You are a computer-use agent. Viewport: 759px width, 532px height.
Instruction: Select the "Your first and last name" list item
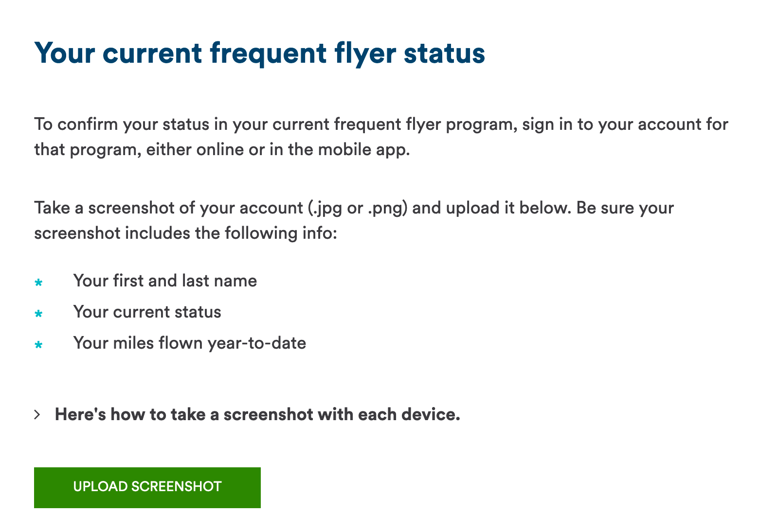[x=165, y=281]
